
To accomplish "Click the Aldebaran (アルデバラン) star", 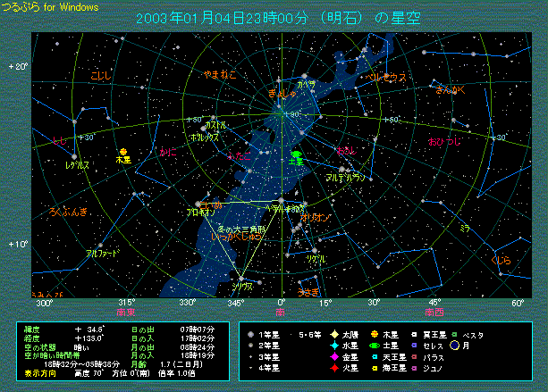I will coord(342,169).
